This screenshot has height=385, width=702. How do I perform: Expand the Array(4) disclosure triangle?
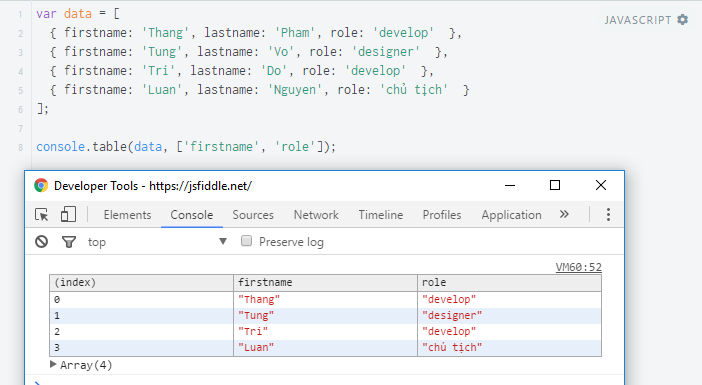point(53,364)
